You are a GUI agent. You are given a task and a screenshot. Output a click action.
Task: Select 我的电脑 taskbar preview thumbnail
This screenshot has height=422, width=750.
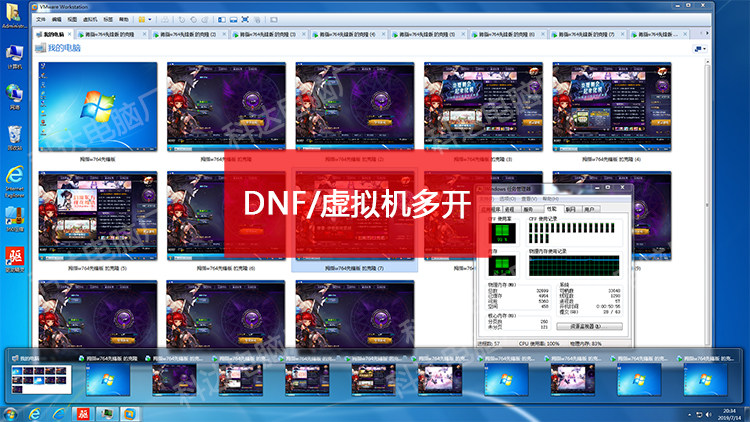point(41,379)
